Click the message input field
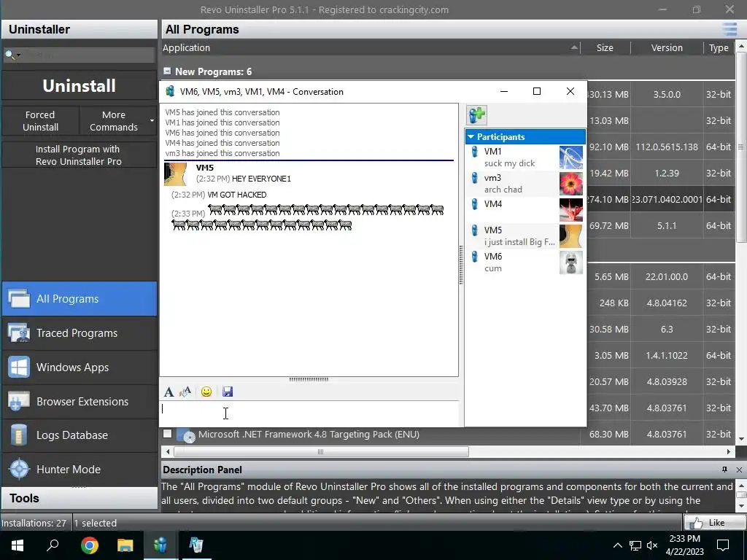 [309, 413]
